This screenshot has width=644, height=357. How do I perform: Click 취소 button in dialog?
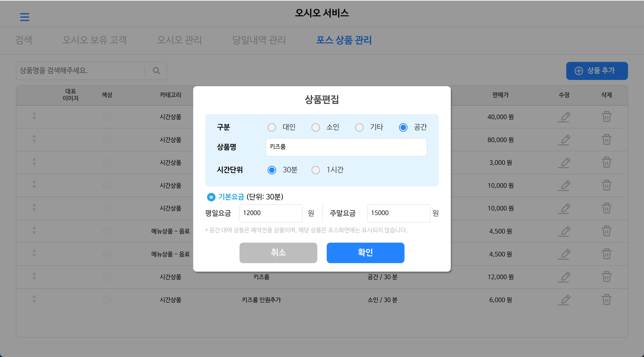pos(278,253)
